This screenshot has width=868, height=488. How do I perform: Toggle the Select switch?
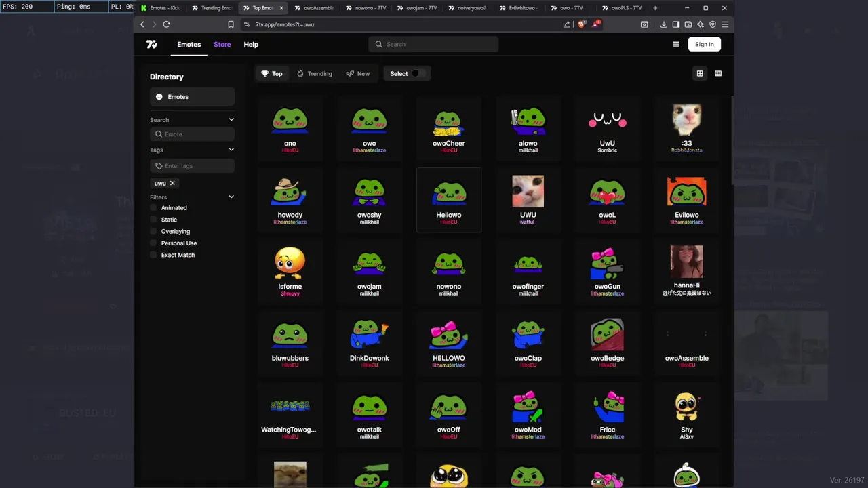[418, 73]
